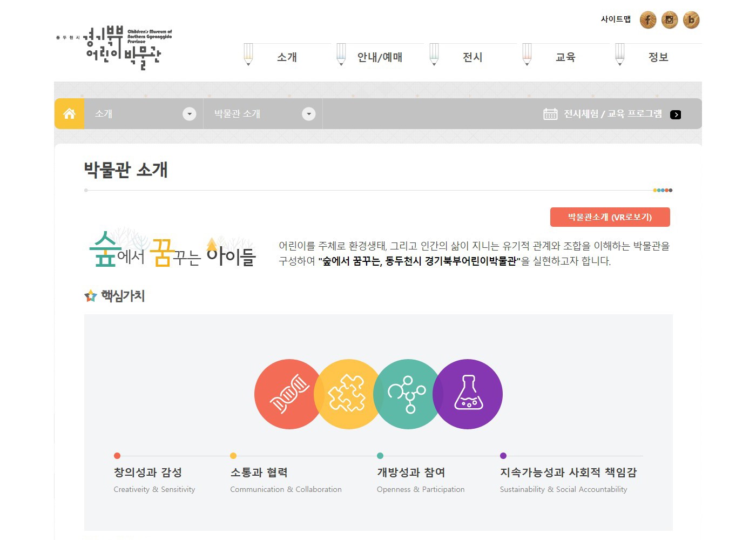Viewport: 756px width, 540px height.
Task: Open the 정보 main menu
Action: pyautogui.click(x=658, y=57)
